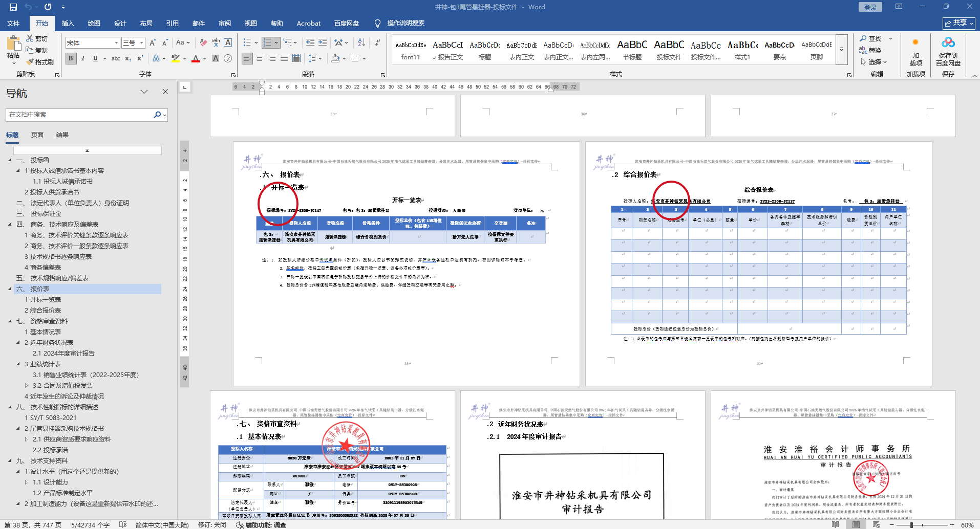Expand the styles gallery
Screen dimensions: 980x529
pos(841,49)
